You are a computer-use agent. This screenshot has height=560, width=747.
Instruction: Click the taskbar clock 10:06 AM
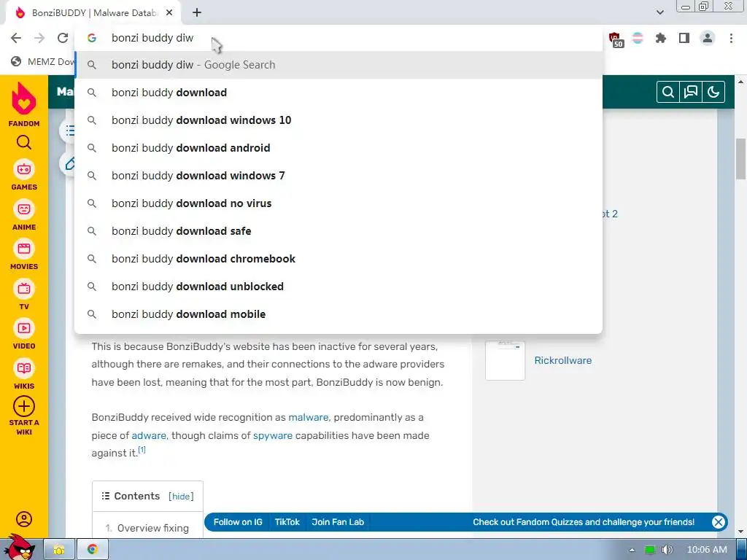click(707, 550)
